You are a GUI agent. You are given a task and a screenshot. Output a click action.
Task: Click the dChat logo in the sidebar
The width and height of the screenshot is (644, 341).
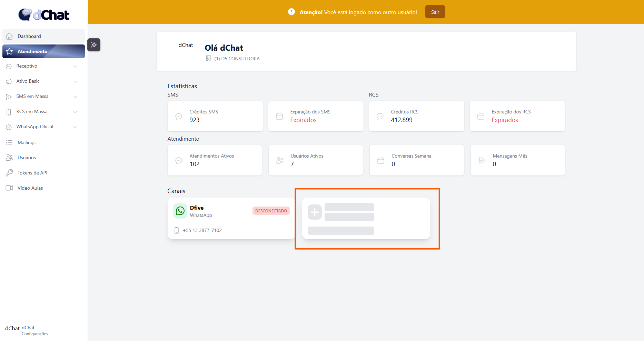coord(44,14)
